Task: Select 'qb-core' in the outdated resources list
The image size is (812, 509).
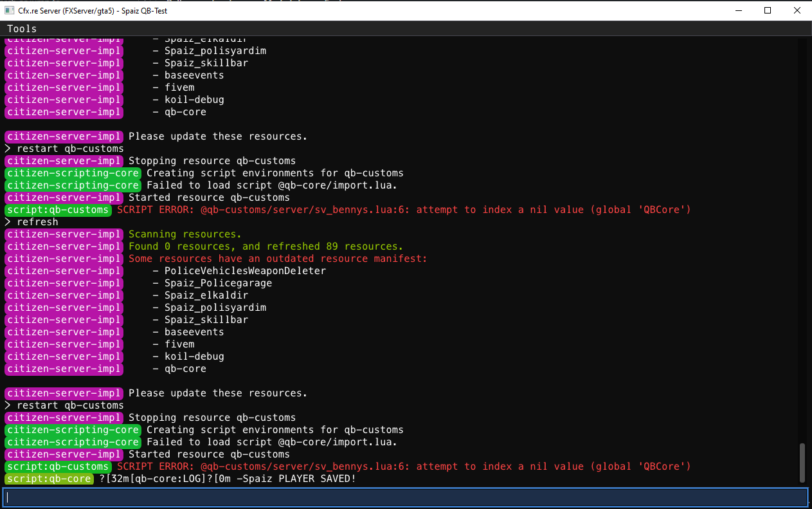Action: tap(185, 368)
